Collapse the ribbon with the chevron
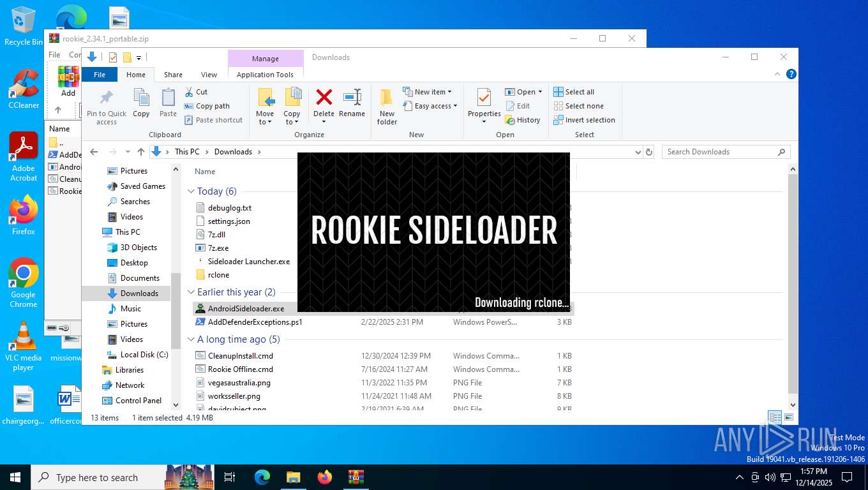 click(x=778, y=74)
